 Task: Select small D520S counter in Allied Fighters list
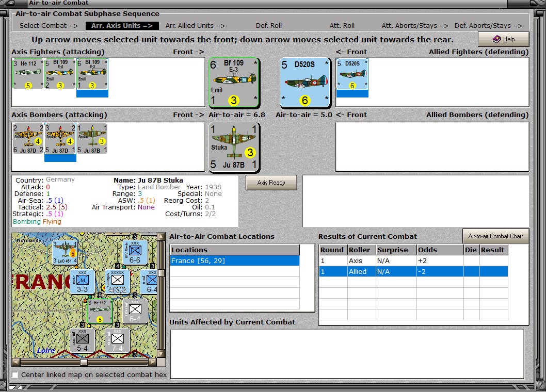click(x=352, y=74)
